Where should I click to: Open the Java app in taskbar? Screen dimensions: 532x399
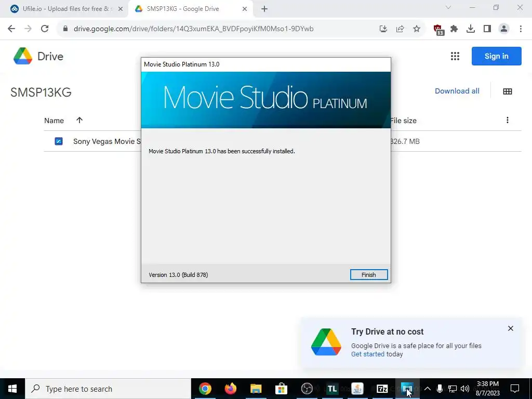(357, 389)
